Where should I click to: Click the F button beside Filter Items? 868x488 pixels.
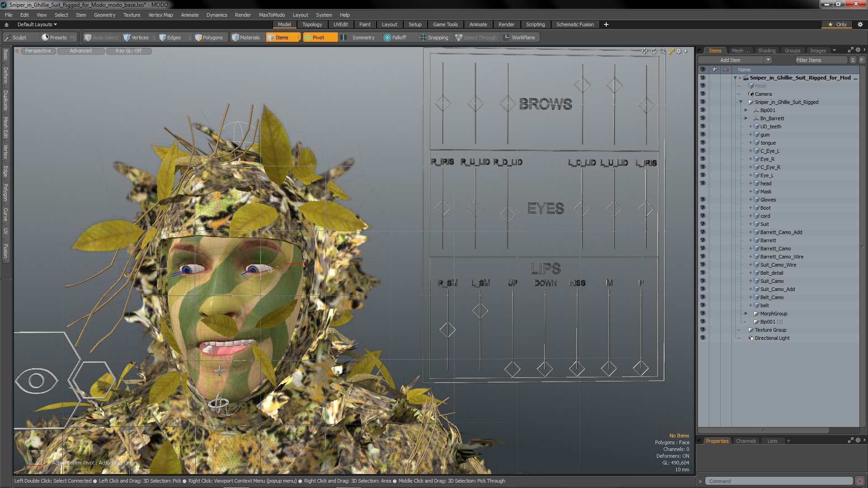point(862,60)
